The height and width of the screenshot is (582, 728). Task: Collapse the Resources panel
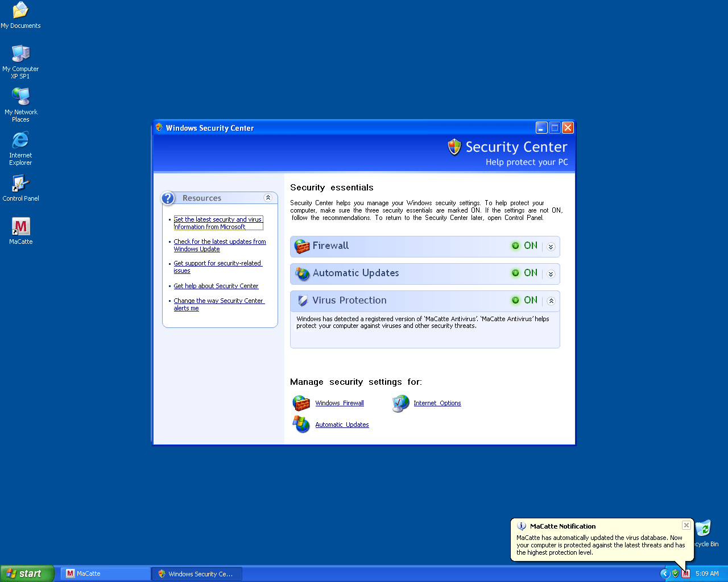click(x=268, y=198)
